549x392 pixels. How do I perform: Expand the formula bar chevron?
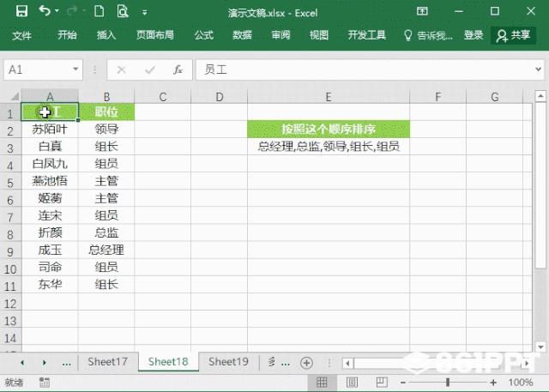click(x=538, y=69)
